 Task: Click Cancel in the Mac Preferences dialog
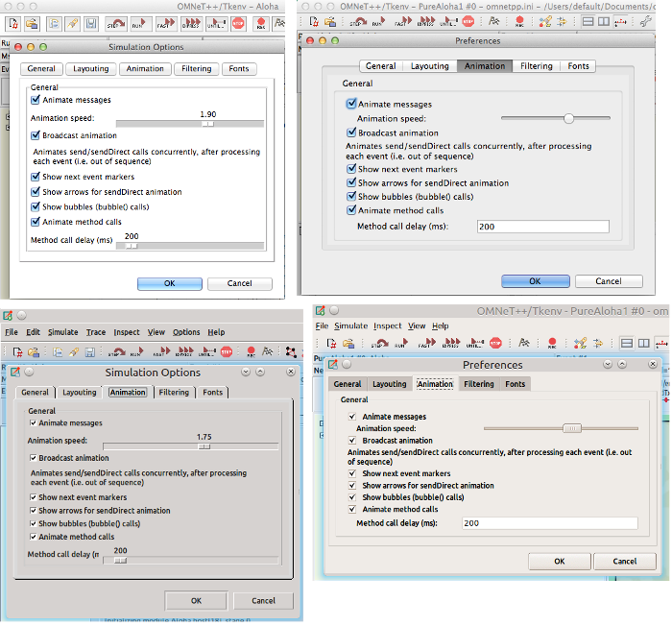click(x=609, y=281)
